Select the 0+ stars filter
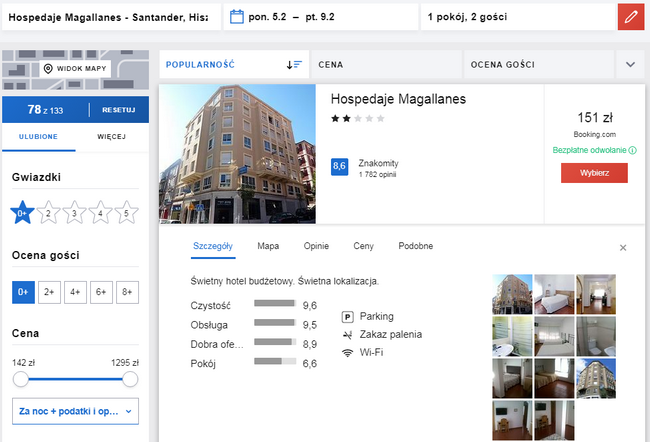This screenshot has height=442, width=650. click(22, 213)
